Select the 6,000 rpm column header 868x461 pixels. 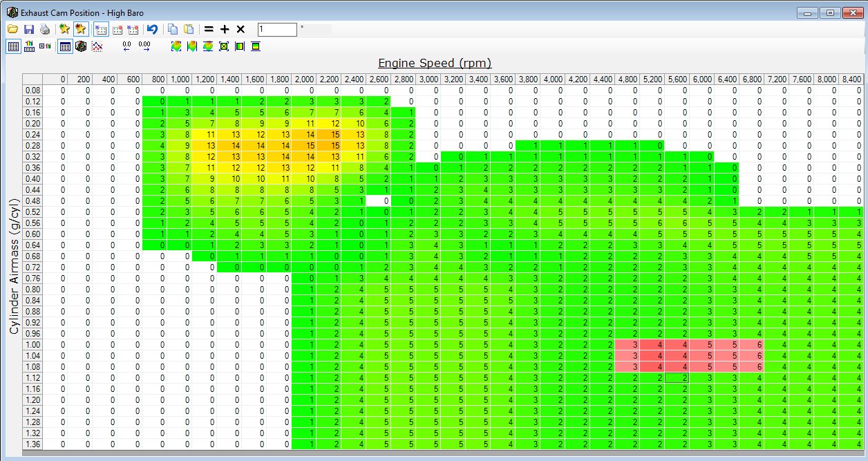[701, 79]
